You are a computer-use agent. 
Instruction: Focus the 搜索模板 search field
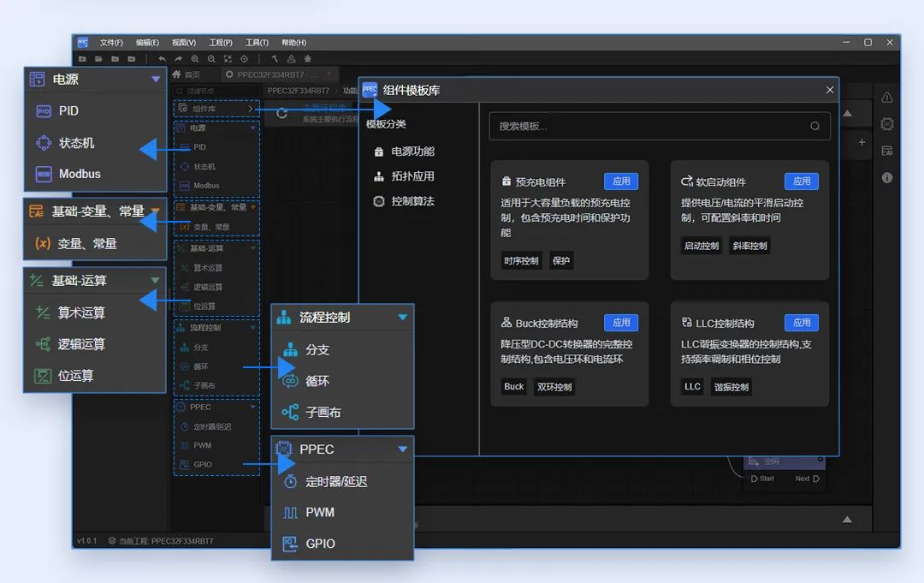coord(660,126)
